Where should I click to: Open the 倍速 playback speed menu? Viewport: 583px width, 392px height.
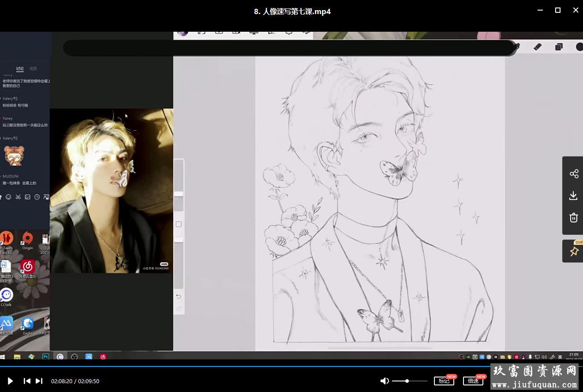(473, 381)
